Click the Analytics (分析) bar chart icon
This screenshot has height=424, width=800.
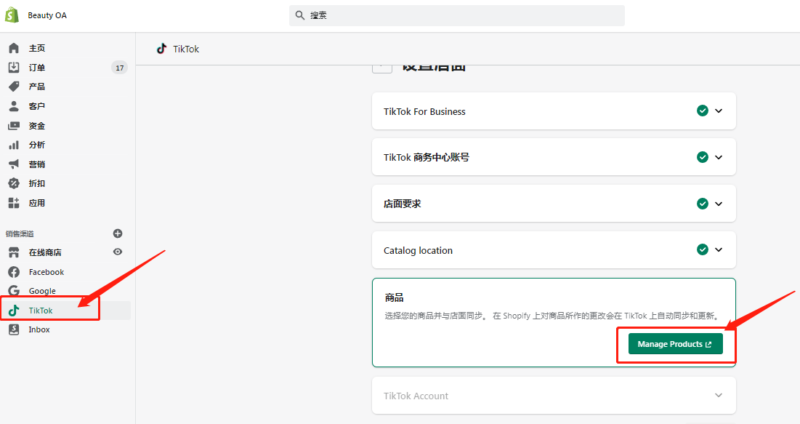[13, 145]
